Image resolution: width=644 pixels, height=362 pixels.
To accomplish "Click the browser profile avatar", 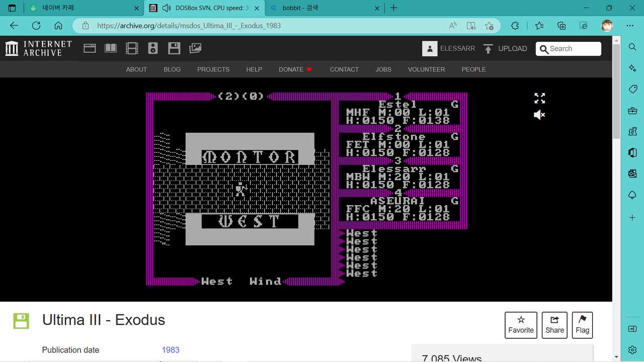I will pos(607,26).
